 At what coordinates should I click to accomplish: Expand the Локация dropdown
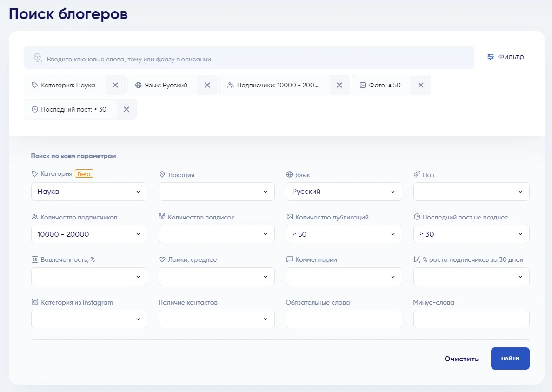coord(216,192)
